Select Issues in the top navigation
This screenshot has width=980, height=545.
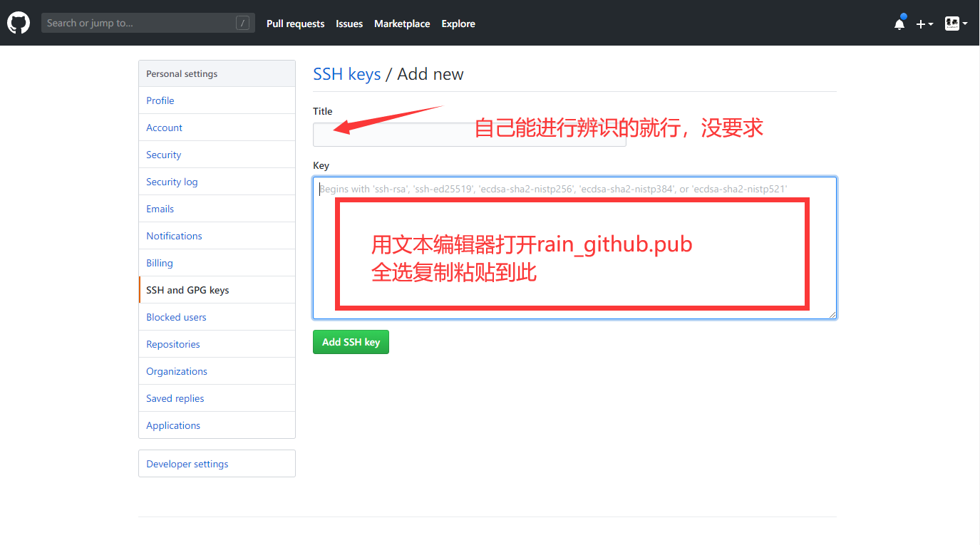click(349, 24)
